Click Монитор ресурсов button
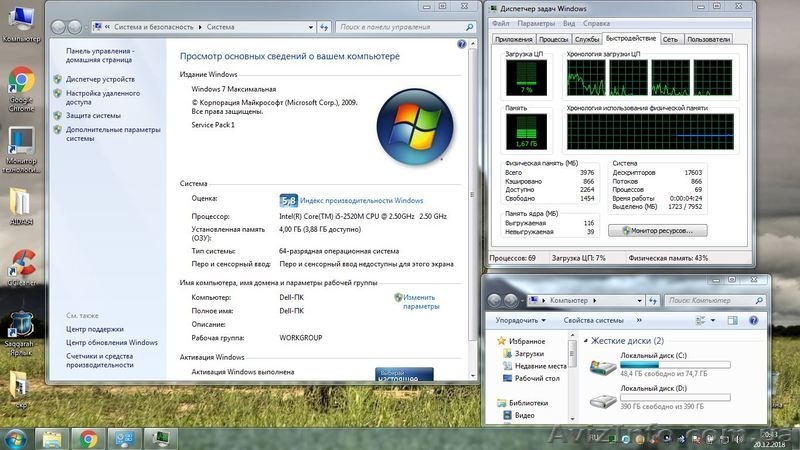The height and width of the screenshot is (450, 800). pyautogui.click(x=658, y=231)
